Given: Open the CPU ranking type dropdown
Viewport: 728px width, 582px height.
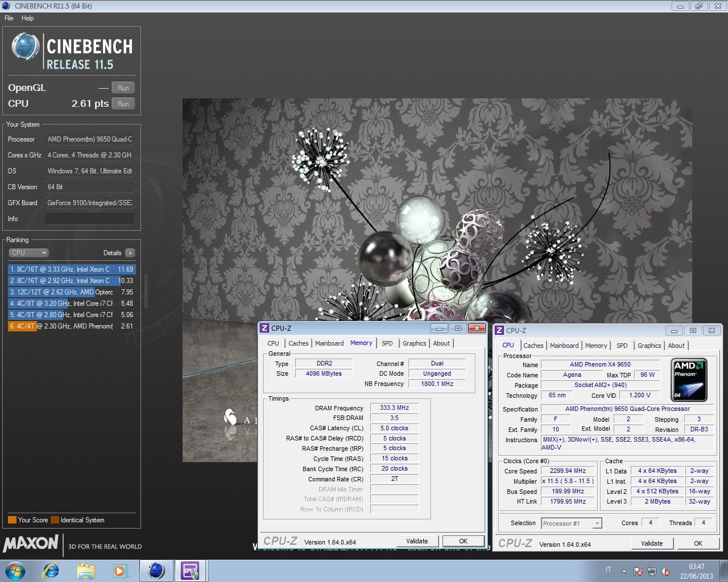Looking at the screenshot, I should [28, 253].
